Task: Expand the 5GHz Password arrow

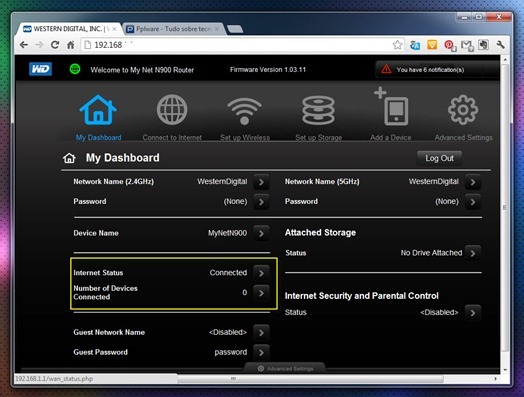Action: pyautogui.click(x=473, y=202)
